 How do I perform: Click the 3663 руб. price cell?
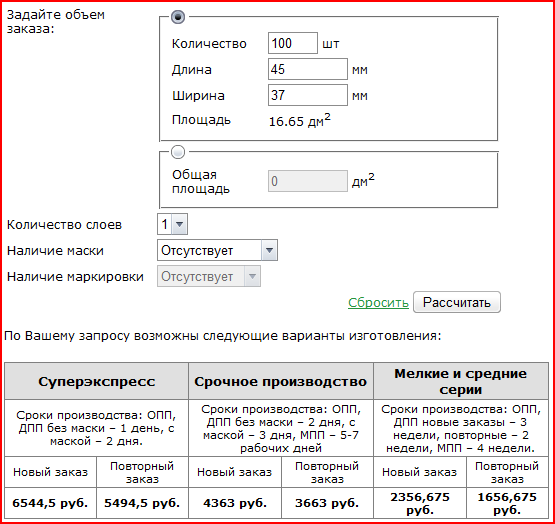[x=327, y=503]
